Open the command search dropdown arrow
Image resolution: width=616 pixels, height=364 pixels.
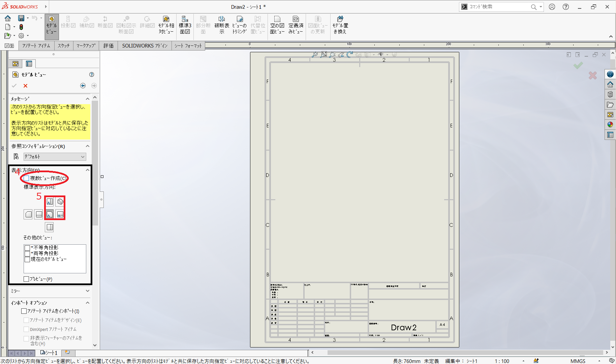[x=541, y=7]
